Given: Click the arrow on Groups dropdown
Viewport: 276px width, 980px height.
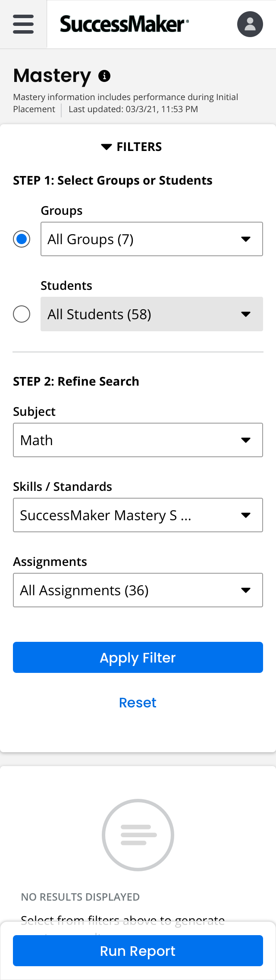Looking at the screenshot, I should click(246, 239).
